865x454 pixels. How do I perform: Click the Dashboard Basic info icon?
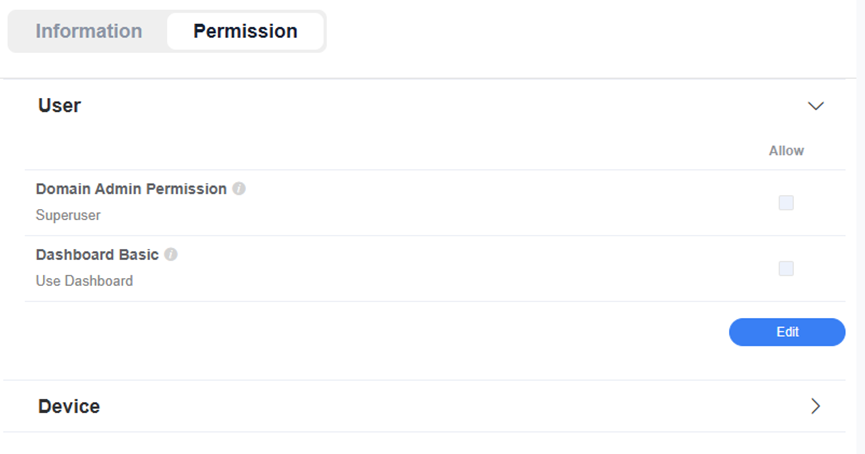[171, 254]
